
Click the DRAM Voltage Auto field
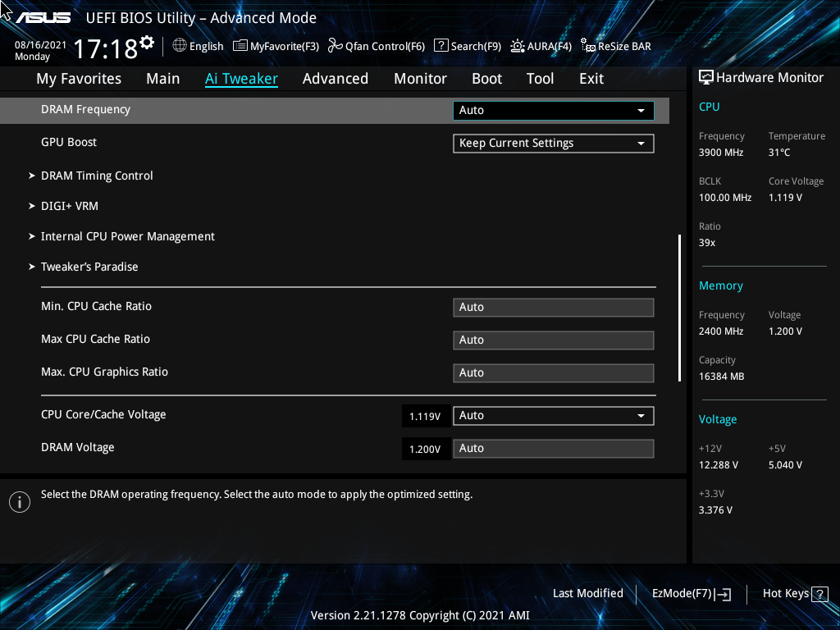point(554,449)
